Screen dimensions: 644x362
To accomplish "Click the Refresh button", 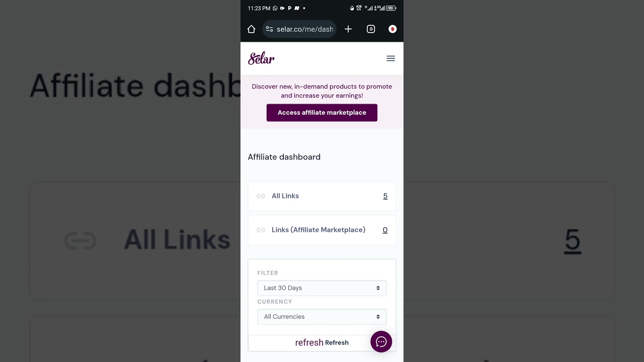I will tap(322, 343).
